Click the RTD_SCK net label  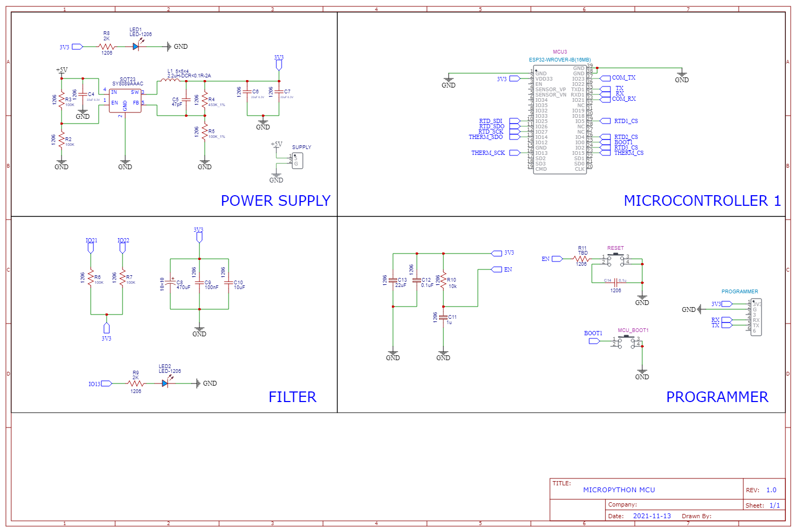[x=491, y=132]
